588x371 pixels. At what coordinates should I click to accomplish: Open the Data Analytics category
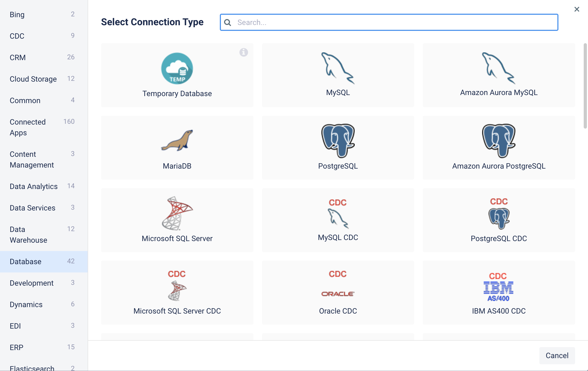click(x=44, y=186)
